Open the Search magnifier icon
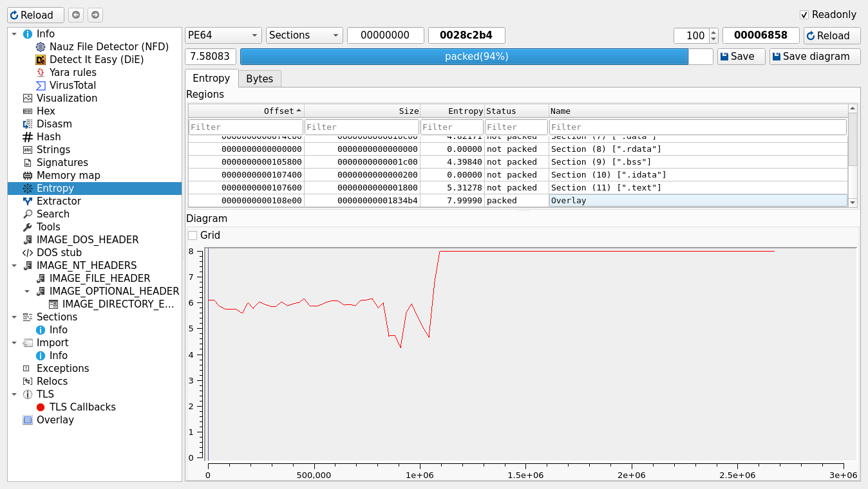868x489 pixels. tap(28, 214)
